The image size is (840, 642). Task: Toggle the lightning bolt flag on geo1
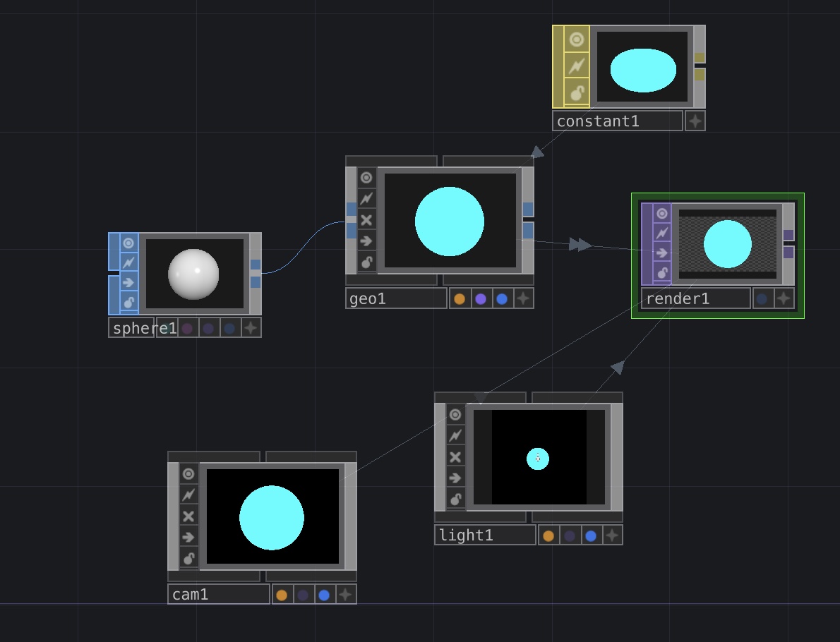(x=366, y=199)
